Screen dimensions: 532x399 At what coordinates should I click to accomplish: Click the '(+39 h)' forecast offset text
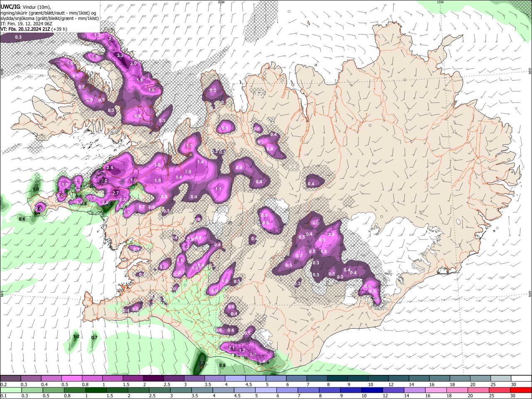59,29
